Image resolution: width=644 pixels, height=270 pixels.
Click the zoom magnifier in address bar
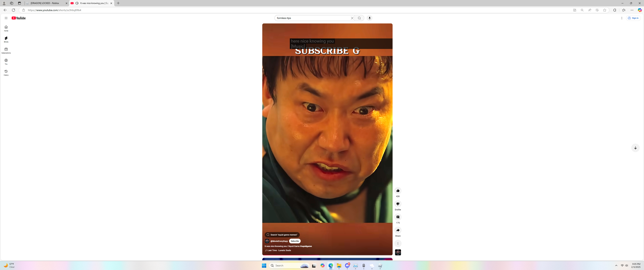point(582,10)
